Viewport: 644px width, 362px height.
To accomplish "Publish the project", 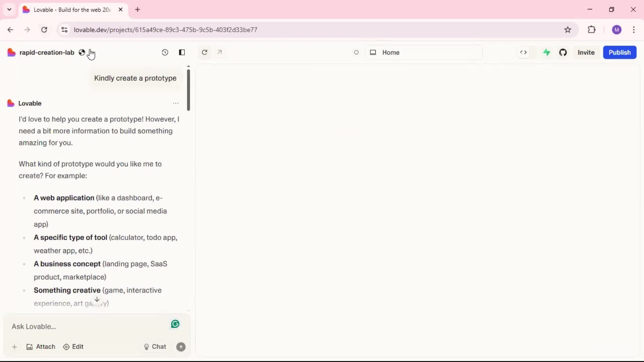I will (620, 52).
